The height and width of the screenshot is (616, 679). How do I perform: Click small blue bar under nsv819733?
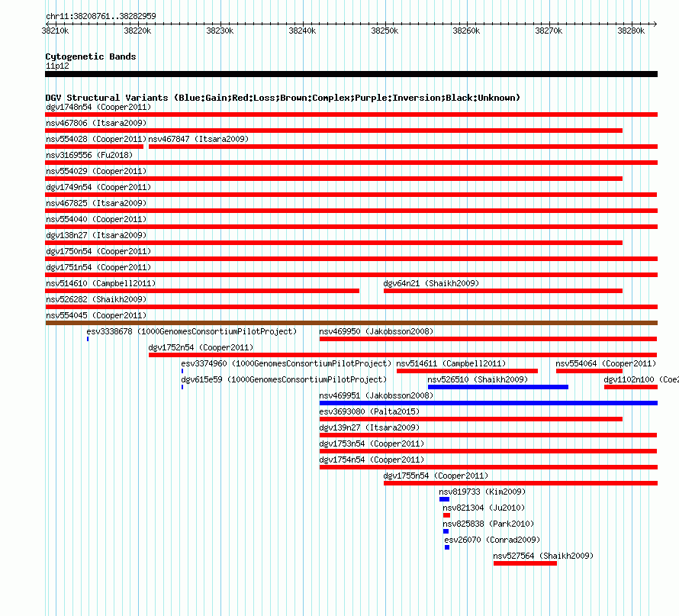tap(444, 499)
